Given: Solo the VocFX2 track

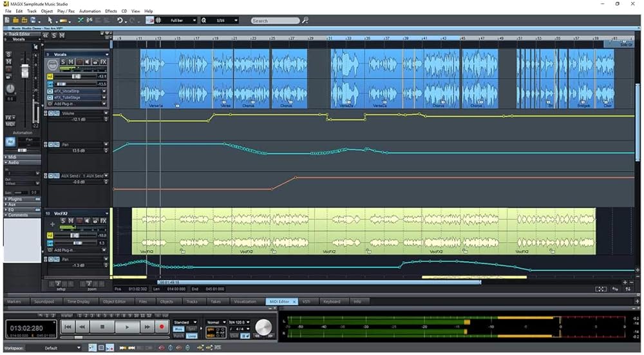Looking at the screenshot, I should click(x=63, y=221).
